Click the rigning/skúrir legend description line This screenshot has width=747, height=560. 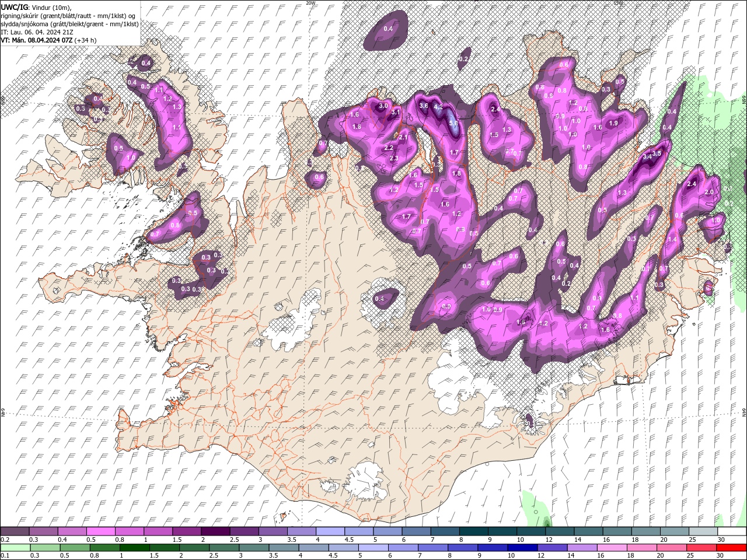point(69,16)
